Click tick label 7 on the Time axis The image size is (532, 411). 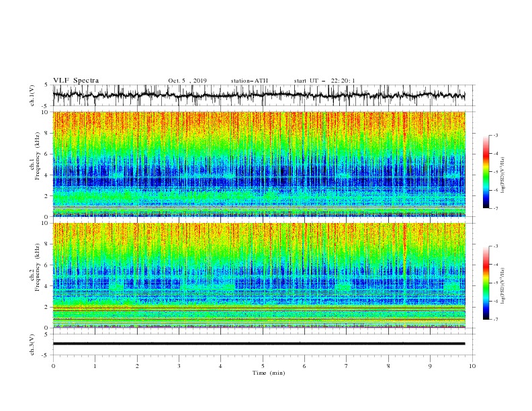pos(347,366)
